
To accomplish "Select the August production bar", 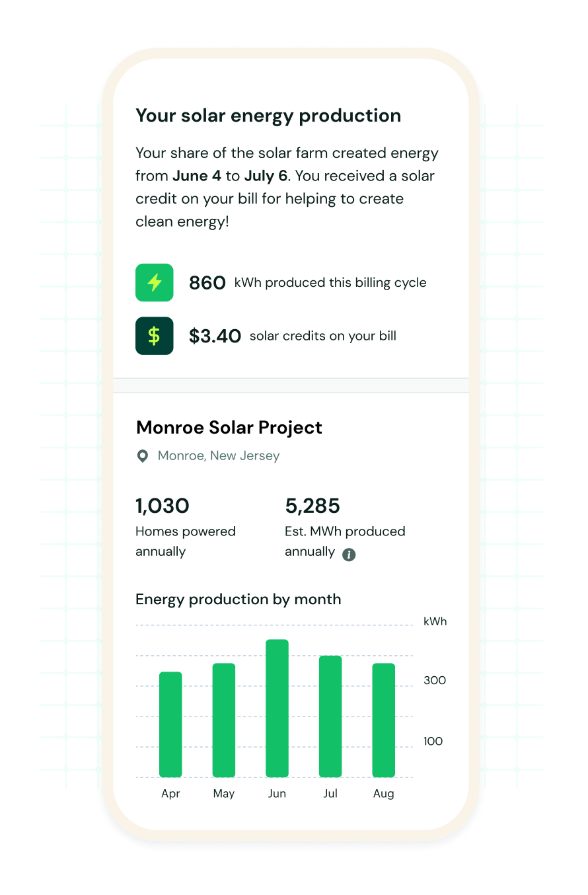I will point(383,720).
